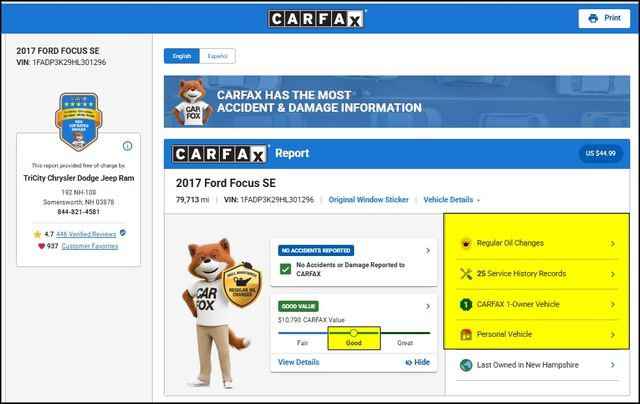Click the Print button
This screenshot has height=404, width=640.
coord(604,18)
